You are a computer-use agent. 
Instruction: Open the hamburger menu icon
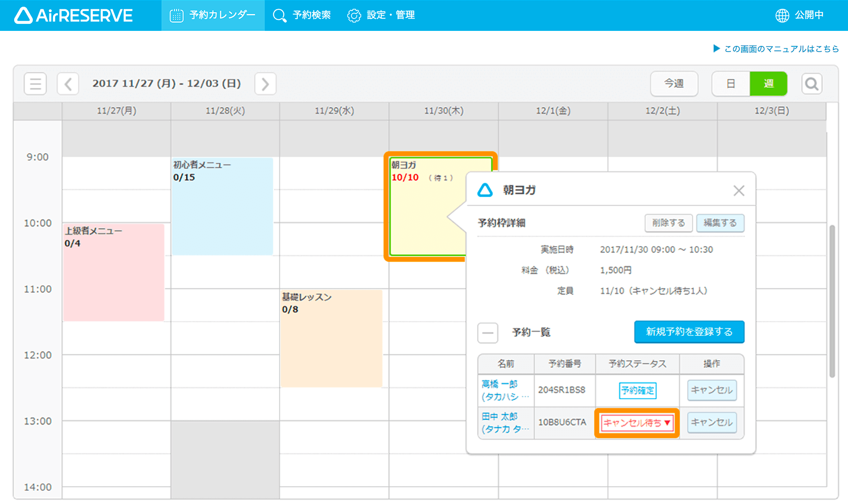35,83
